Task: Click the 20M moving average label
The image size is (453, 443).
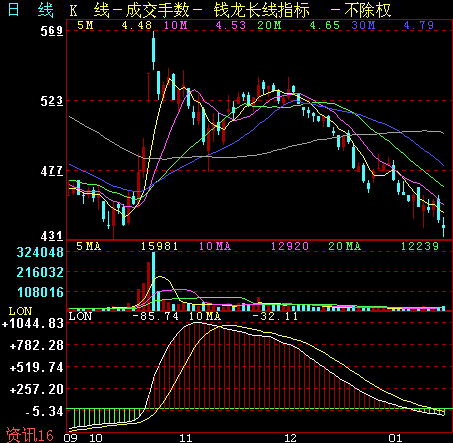Action: 269,25
